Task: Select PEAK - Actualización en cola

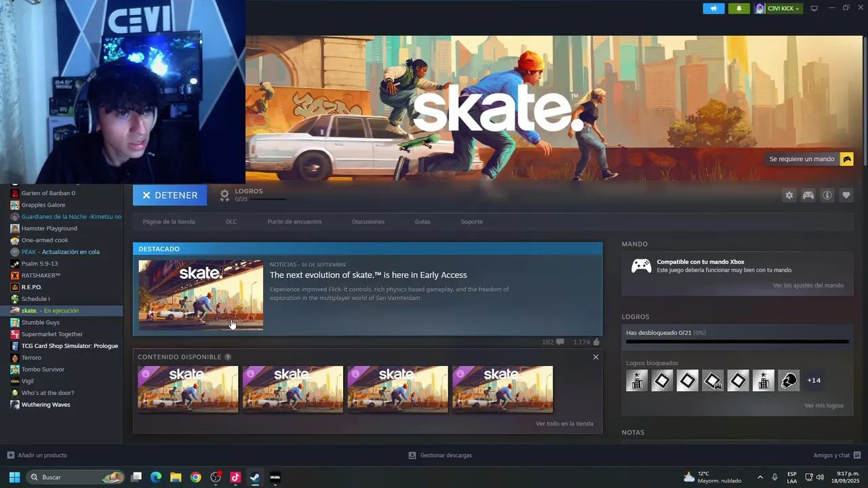Action: [x=60, y=252]
